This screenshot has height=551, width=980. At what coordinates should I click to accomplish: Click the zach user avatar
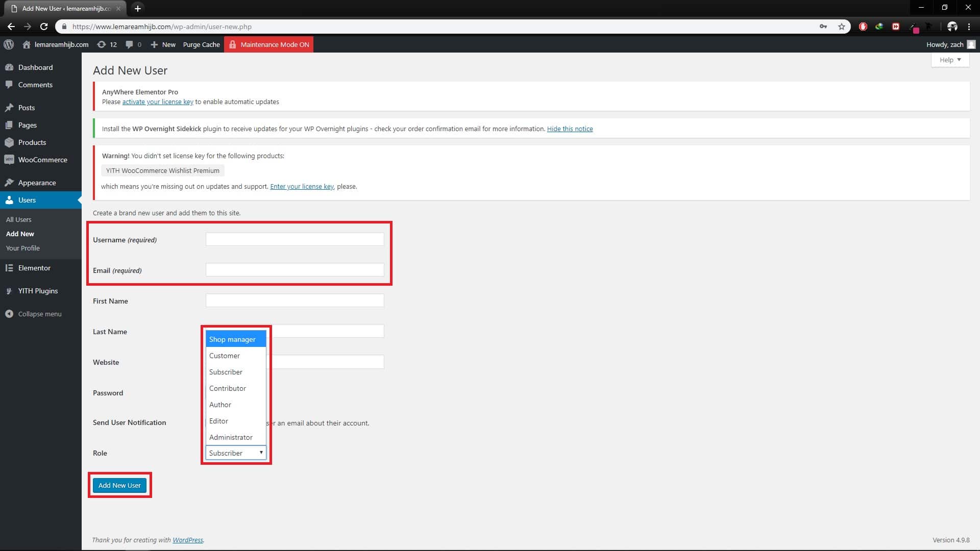pyautogui.click(x=971, y=44)
